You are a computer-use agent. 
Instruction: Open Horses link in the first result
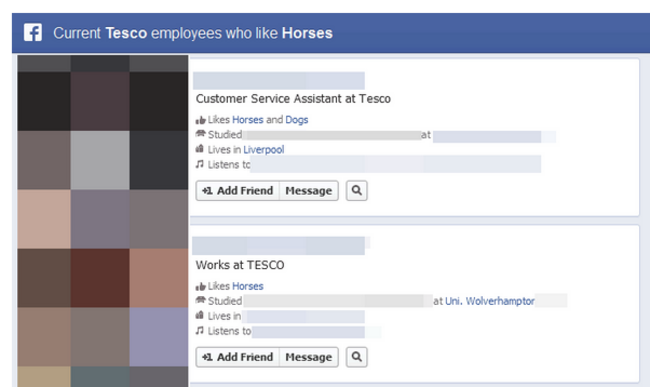(x=247, y=120)
